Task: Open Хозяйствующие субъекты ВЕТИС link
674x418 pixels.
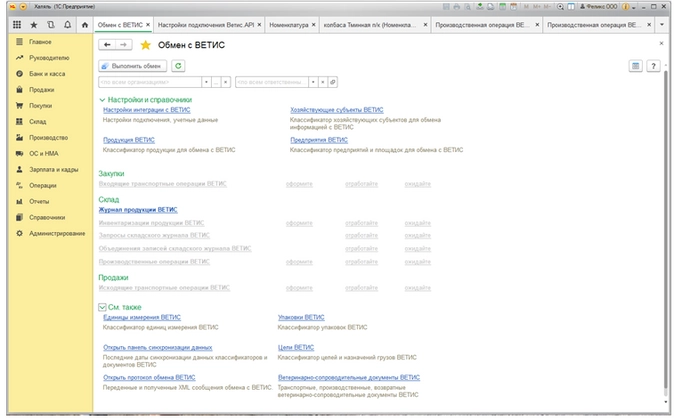Action: pyautogui.click(x=337, y=110)
